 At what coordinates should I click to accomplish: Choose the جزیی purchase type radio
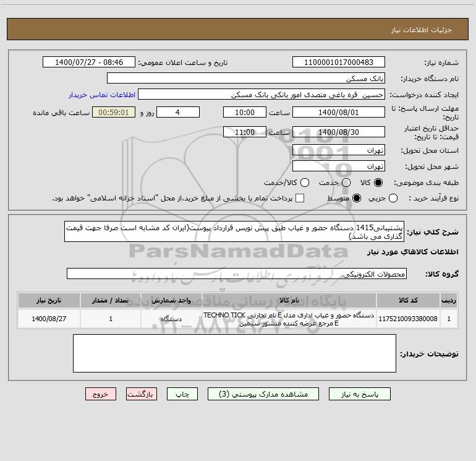coord(393,198)
